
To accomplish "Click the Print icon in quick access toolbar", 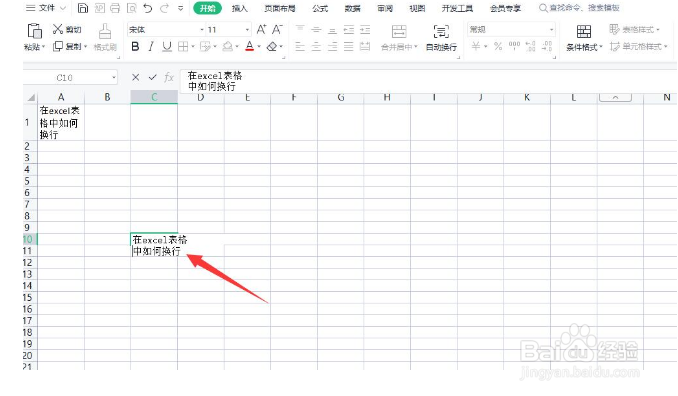I will pyautogui.click(x=115, y=8).
